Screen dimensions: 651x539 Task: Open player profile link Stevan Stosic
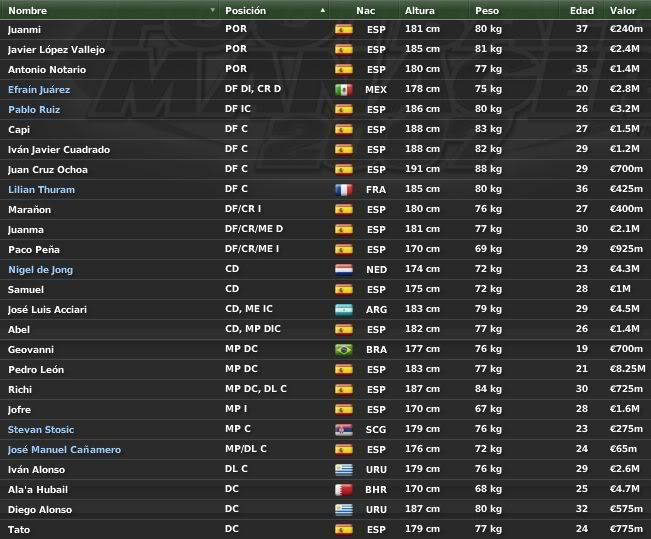(x=41, y=430)
